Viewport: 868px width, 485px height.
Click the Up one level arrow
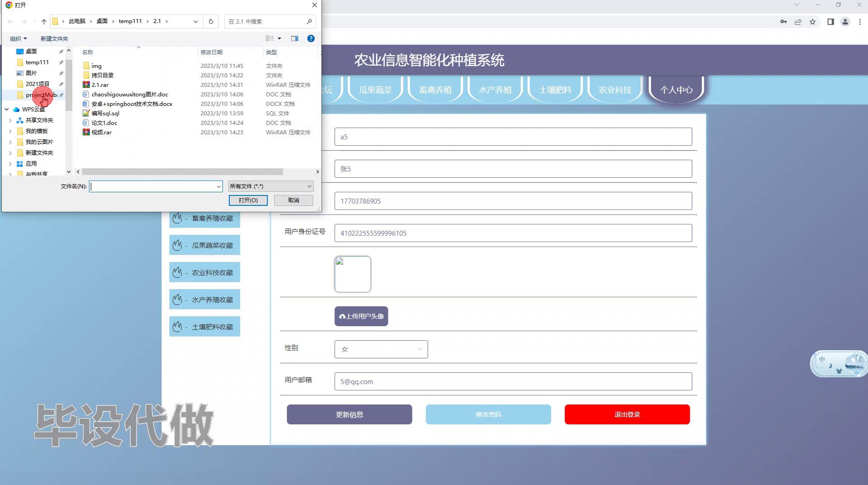coord(44,21)
